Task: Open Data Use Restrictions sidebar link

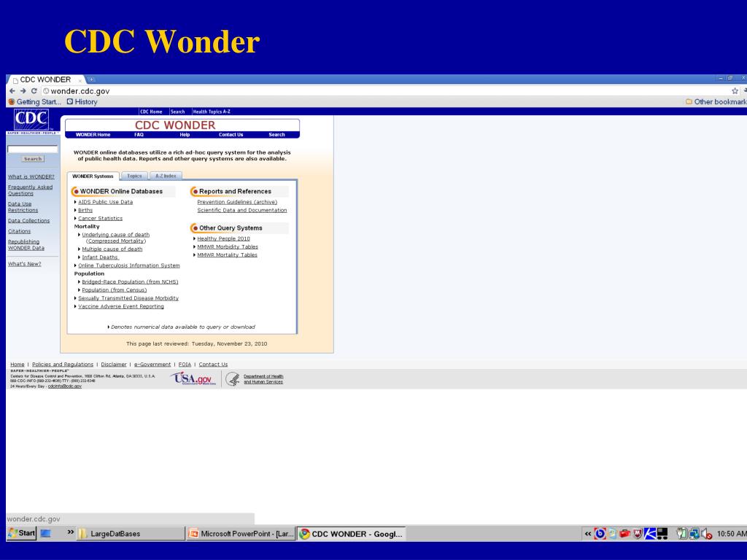Action: coord(23,207)
